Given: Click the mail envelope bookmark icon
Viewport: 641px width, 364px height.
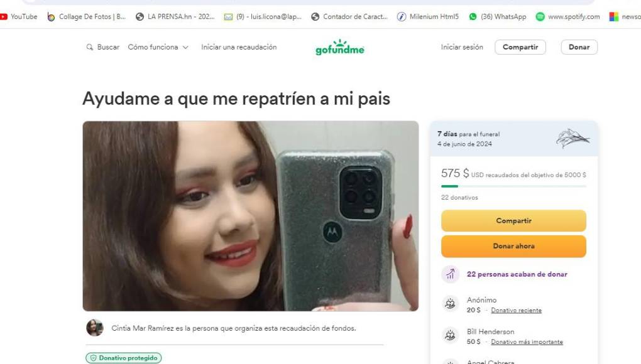Looking at the screenshot, I should click(228, 17).
